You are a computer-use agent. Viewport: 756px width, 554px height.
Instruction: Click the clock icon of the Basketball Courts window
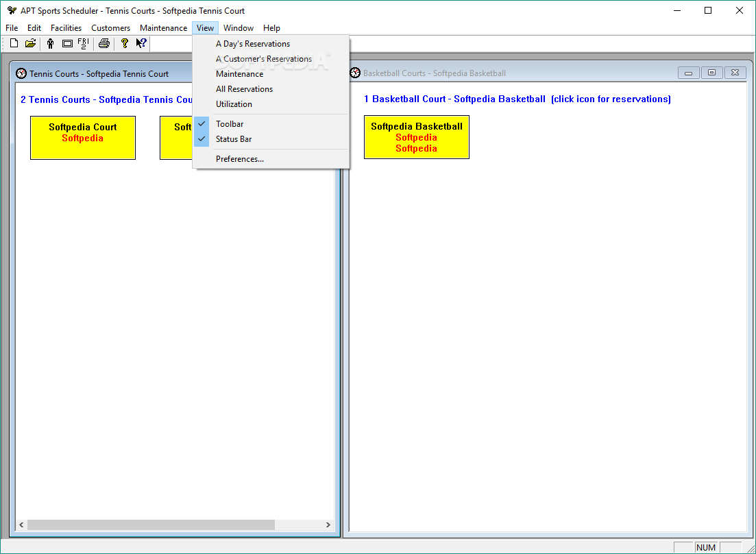pyautogui.click(x=355, y=73)
